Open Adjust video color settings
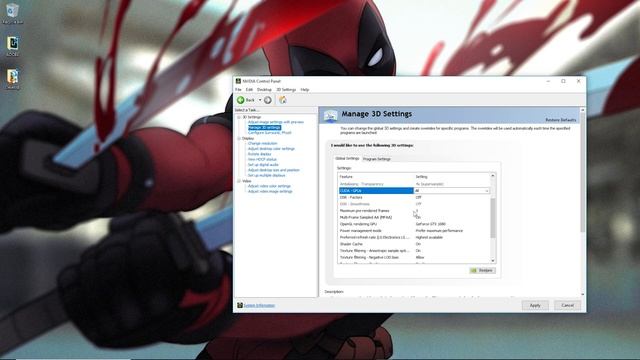640x360 pixels. click(x=269, y=186)
